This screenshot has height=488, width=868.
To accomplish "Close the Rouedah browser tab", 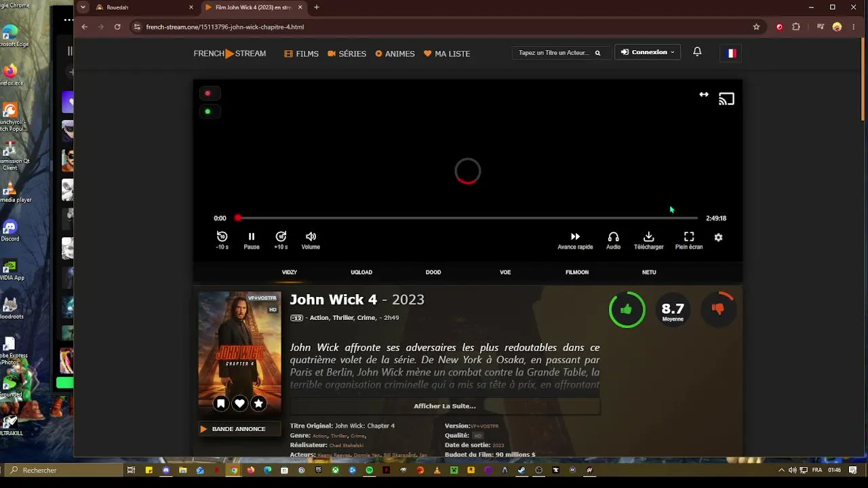I will point(191,7).
